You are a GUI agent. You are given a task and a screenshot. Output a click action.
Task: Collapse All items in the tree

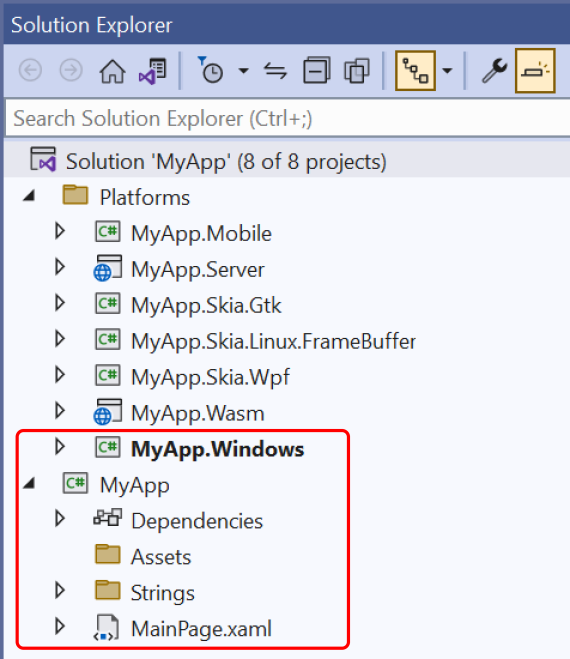(316, 70)
